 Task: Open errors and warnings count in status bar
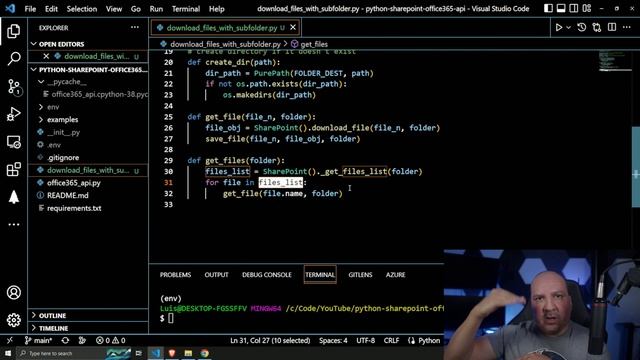pos(111,340)
